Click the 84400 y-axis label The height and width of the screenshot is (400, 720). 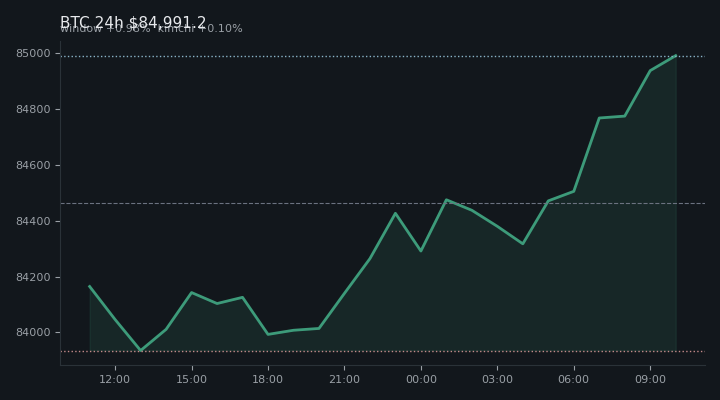pyautogui.click(x=33, y=221)
